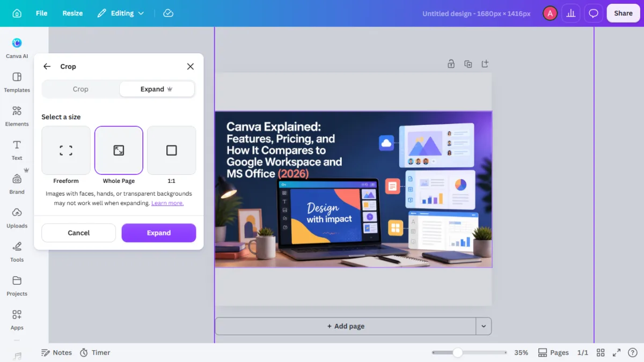Select the Canva Explained image on the canvas

(353, 189)
